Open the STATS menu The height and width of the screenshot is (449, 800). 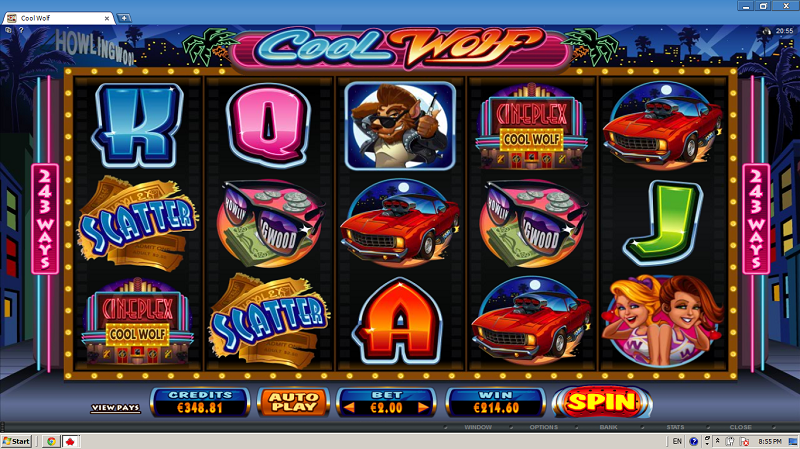675,427
